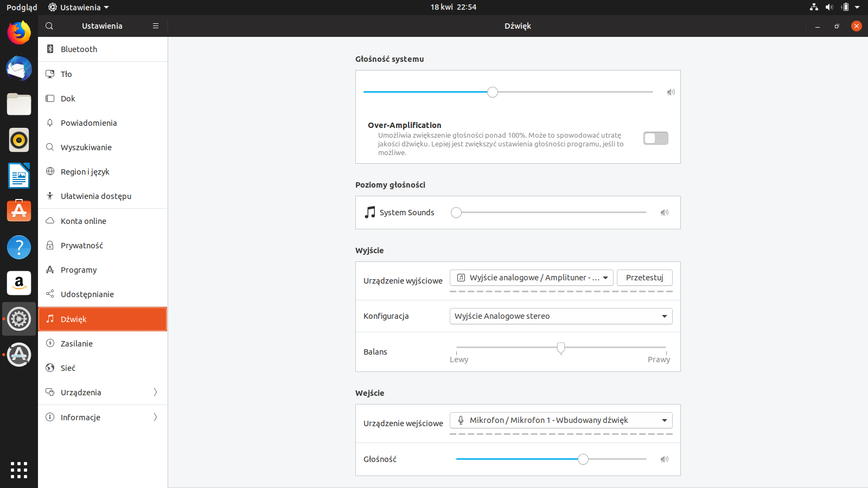Expand the Urządzenia submenu arrow
The width and height of the screenshot is (868, 488).
(x=155, y=392)
